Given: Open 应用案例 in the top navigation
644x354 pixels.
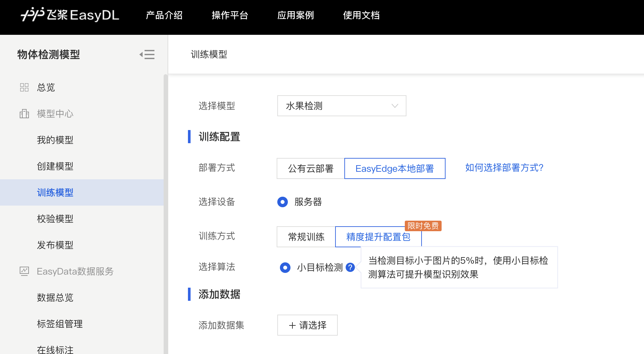Looking at the screenshot, I should 295,15.
